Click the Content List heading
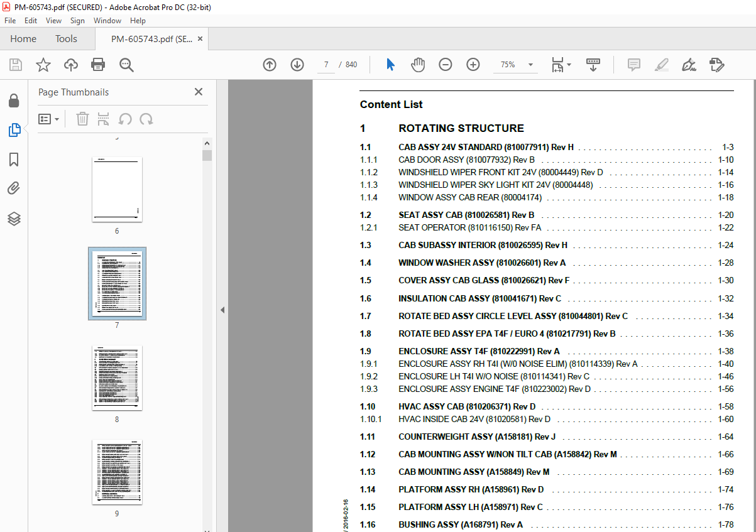 (x=391, y=105)
